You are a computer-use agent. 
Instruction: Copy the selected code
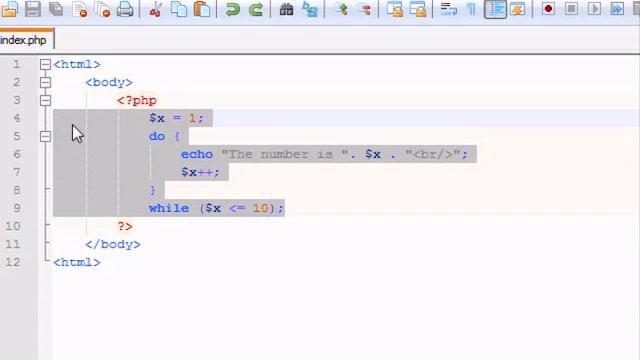[x=178, y=9]
